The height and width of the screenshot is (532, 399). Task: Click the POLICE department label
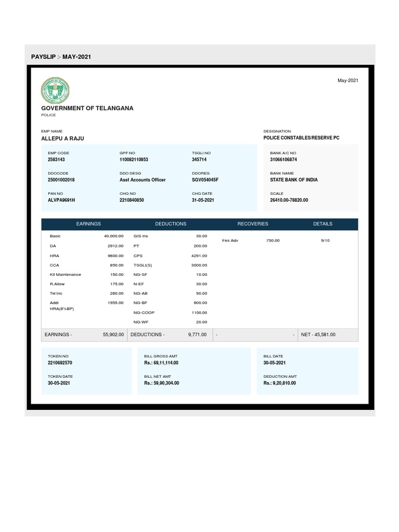coord(48,115)
